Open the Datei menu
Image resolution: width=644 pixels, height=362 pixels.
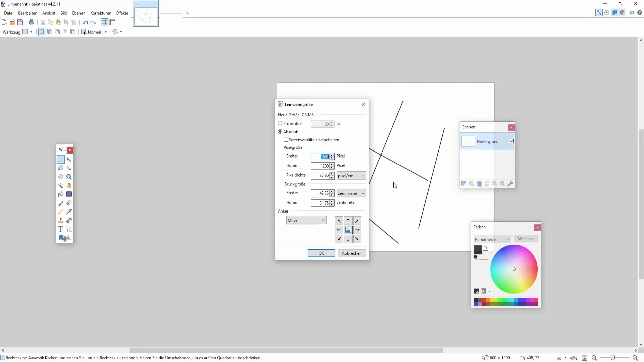point(9,13)
